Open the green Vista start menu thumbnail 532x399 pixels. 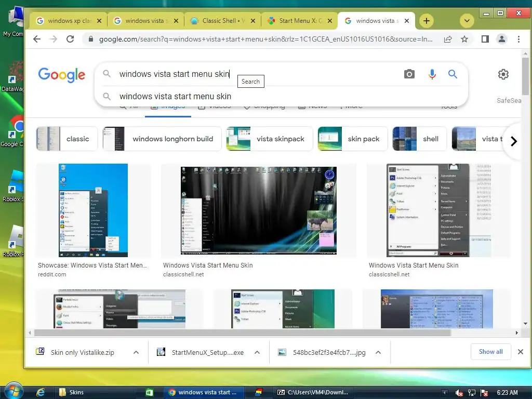click(x=283, y=309)
